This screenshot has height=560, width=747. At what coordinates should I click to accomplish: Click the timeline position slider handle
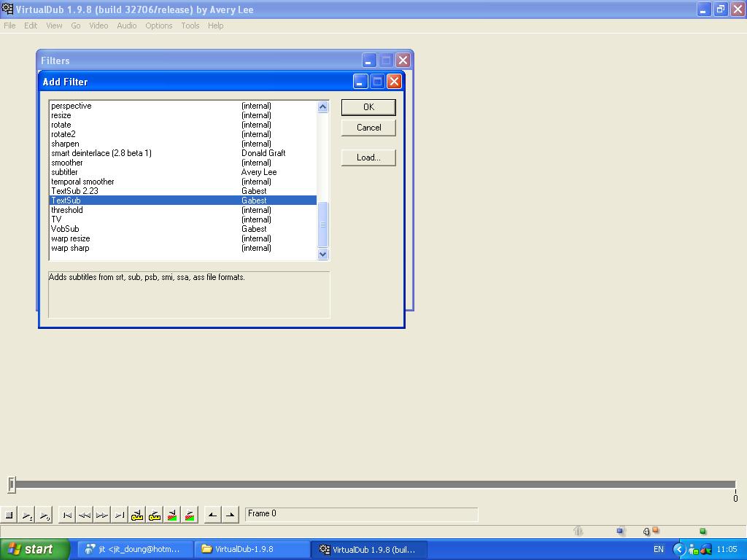click(12, 484)
